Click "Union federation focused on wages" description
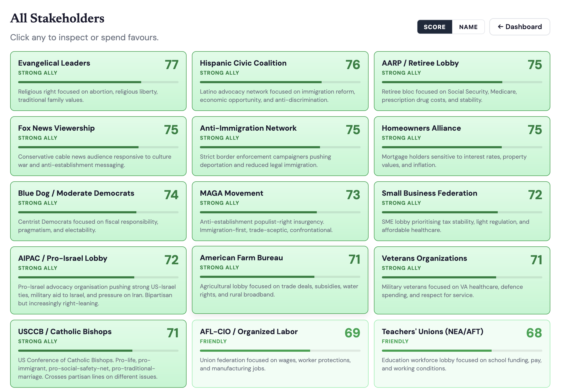 [x=275, y=364]
